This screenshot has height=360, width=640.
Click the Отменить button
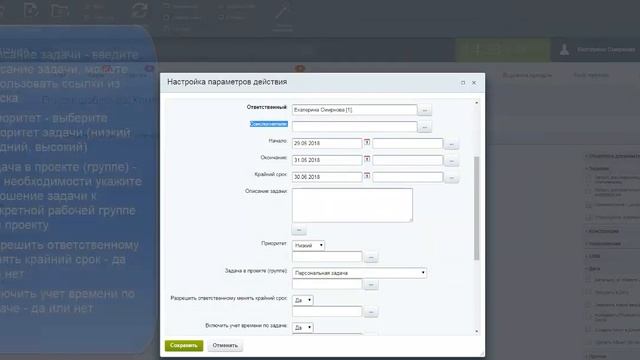(x=225, y=345)
